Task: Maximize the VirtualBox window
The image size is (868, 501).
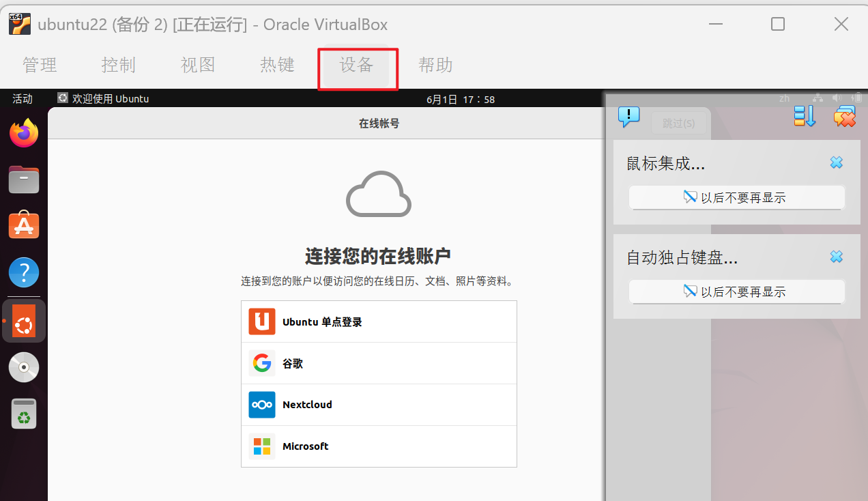Action: click(x=778, y=25)
